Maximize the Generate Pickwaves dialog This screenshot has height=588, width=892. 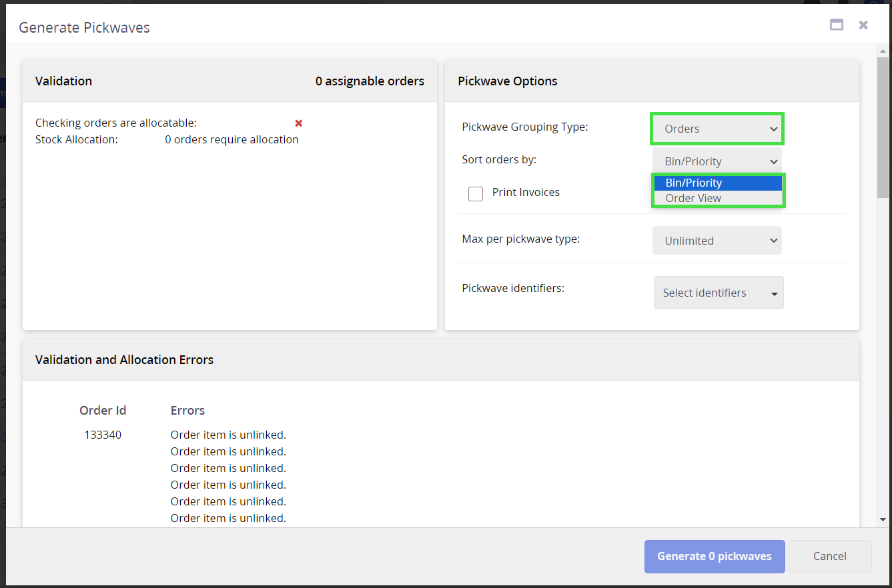point(836,25)
